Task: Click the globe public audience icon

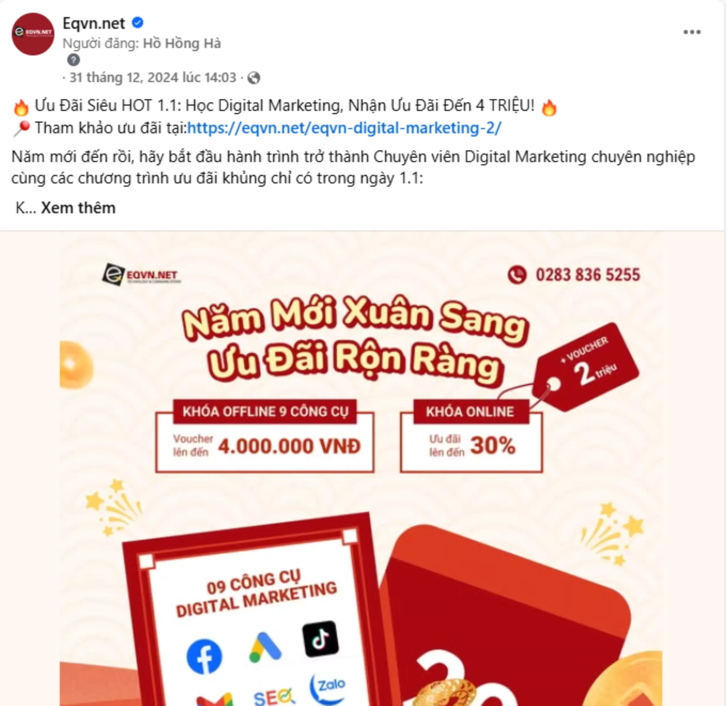Action: click(x=254, y=78)
